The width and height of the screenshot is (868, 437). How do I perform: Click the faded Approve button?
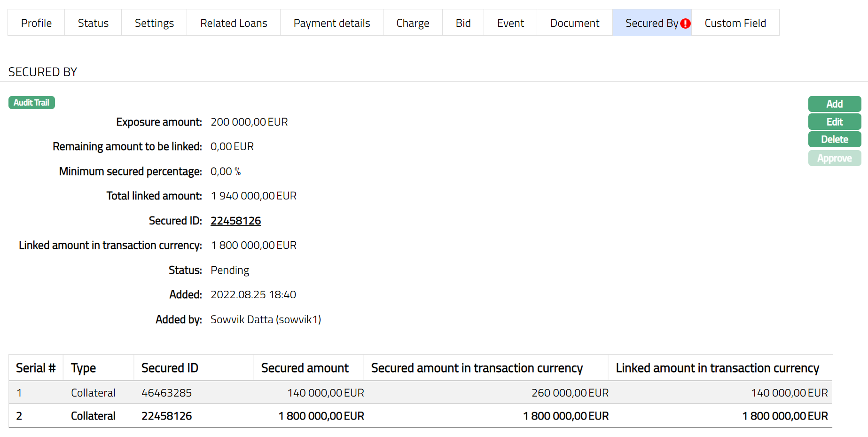(x=834, y=159)
